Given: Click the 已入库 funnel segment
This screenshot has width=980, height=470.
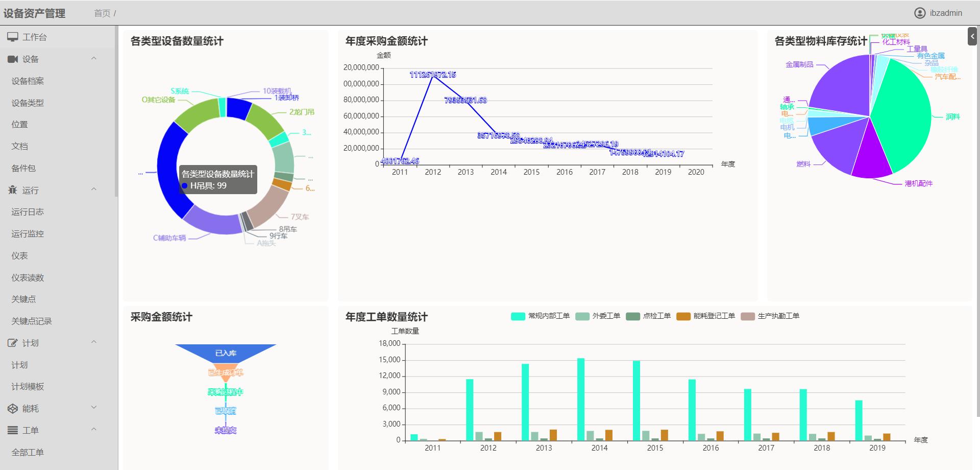Looking at the screenshot, I should (x=226, y=352).
